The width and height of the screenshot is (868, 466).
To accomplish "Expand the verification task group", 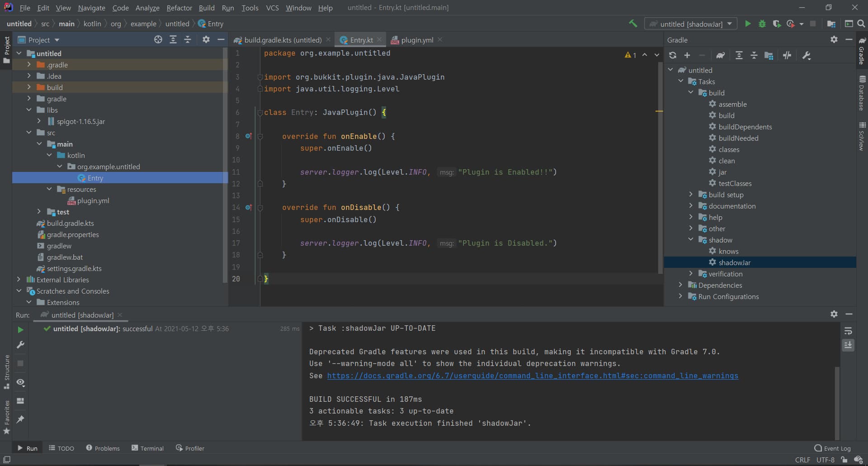I will click(691, 274).
